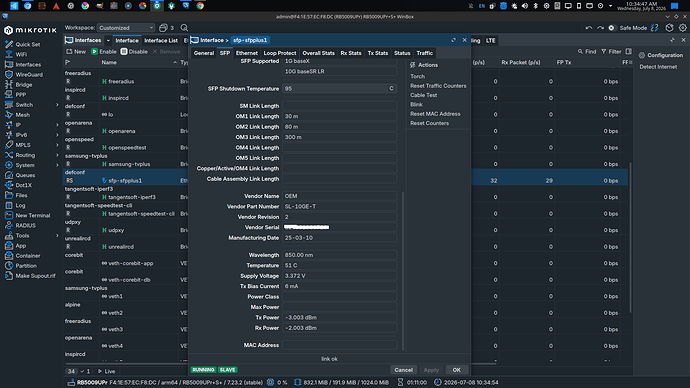Click the OK button in dialog
Screen dimensions: 690x388
click(x=456, y=370)
